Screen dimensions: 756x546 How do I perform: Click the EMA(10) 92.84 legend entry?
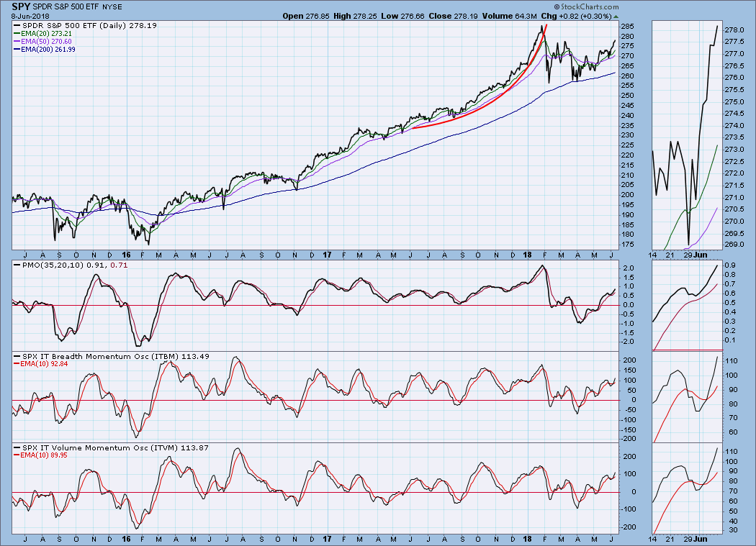point(41,364)
